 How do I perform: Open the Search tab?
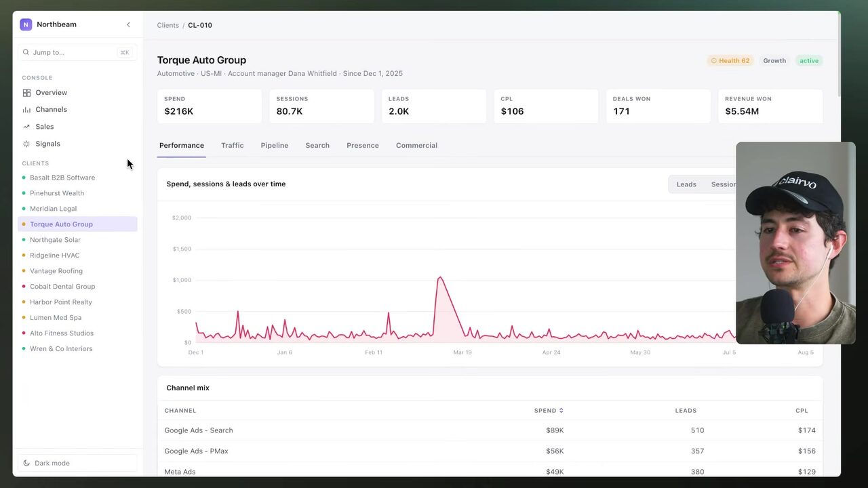tap(317, 146)
